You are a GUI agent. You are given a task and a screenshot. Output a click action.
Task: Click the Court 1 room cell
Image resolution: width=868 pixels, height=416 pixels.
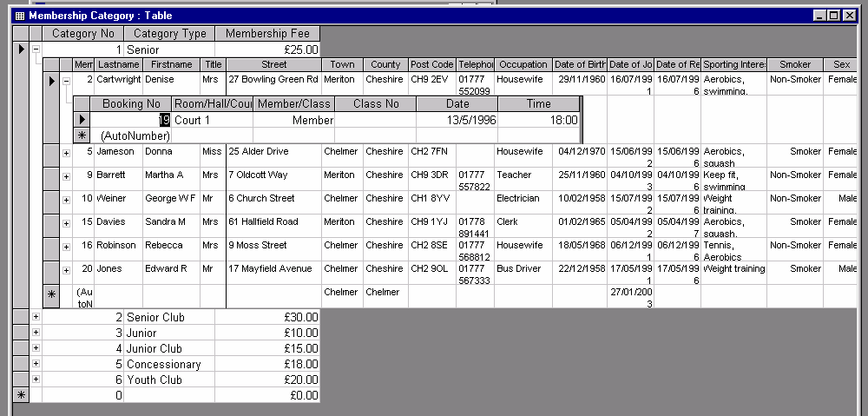click(212, 120)
